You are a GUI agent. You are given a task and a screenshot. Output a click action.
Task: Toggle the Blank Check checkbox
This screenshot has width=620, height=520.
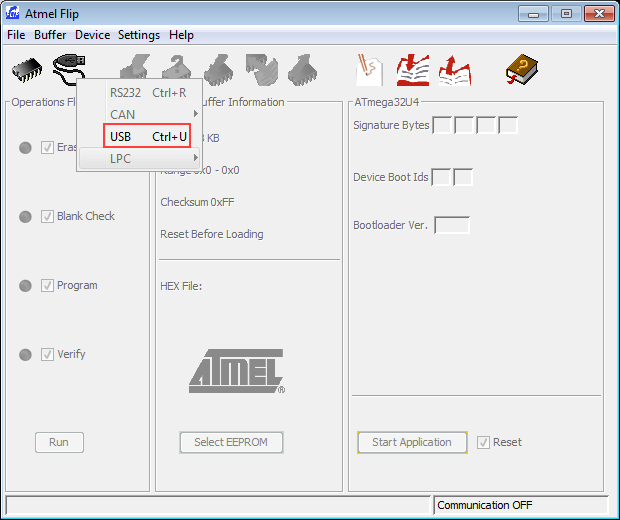click(47, 217)
